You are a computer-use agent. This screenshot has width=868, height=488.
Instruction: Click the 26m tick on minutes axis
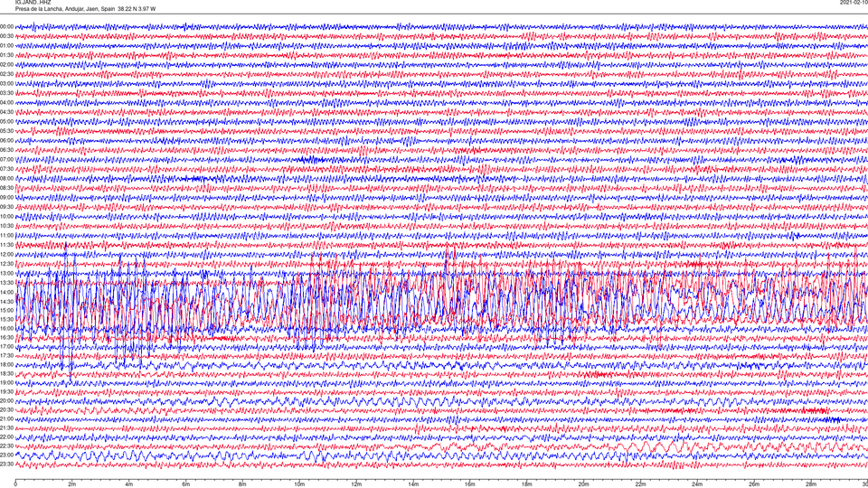coord(754,484)
